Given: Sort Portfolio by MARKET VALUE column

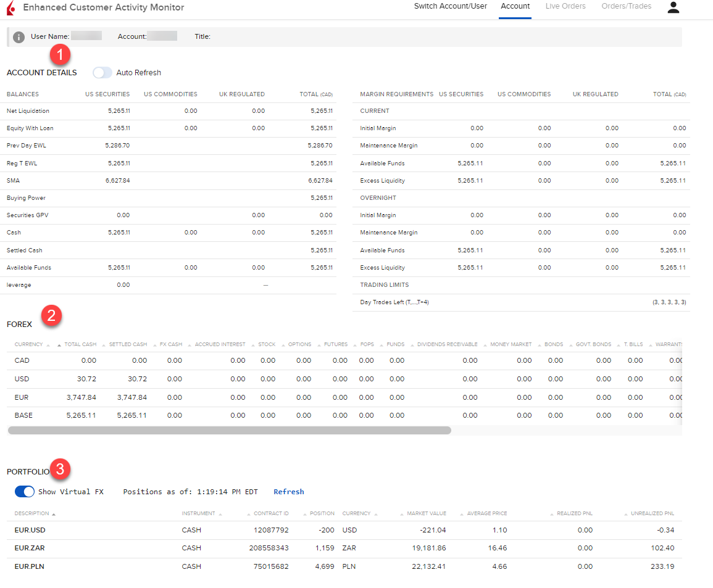Looking at the screenshot, I should (426, 513).
